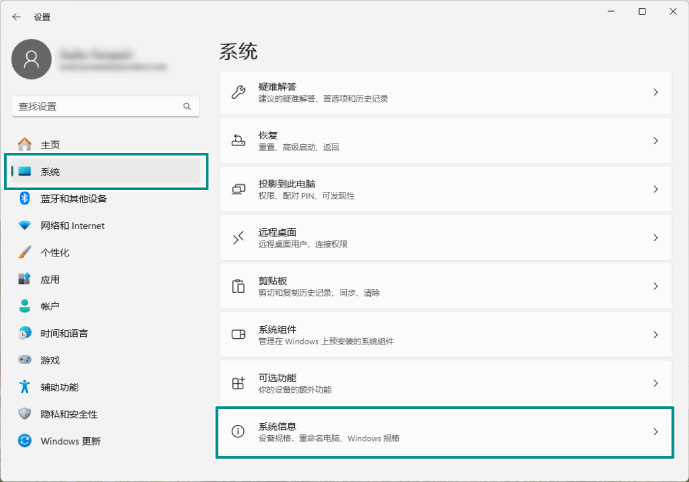Click the search magnifier icon
Screen dimensions: 689x482
point(186,106)
